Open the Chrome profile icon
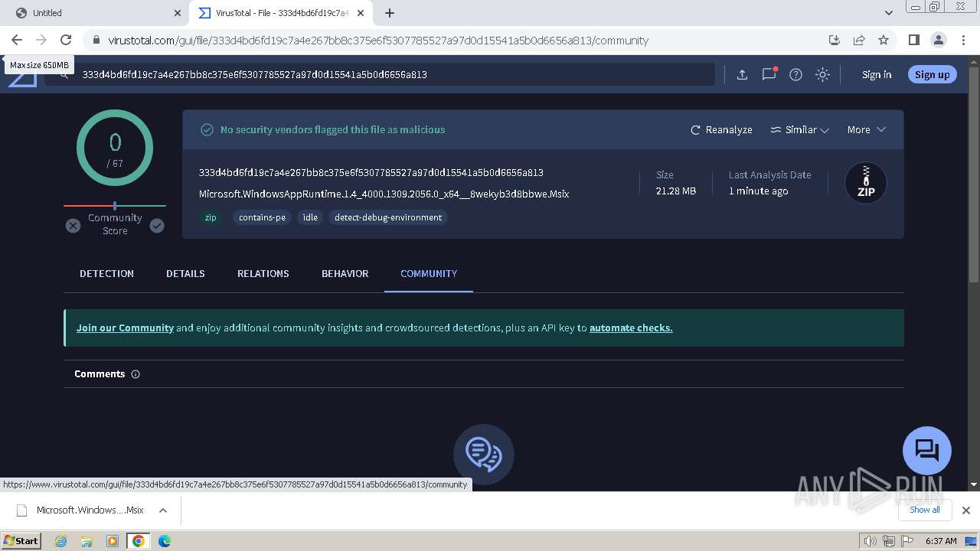 tap(939, 40)
